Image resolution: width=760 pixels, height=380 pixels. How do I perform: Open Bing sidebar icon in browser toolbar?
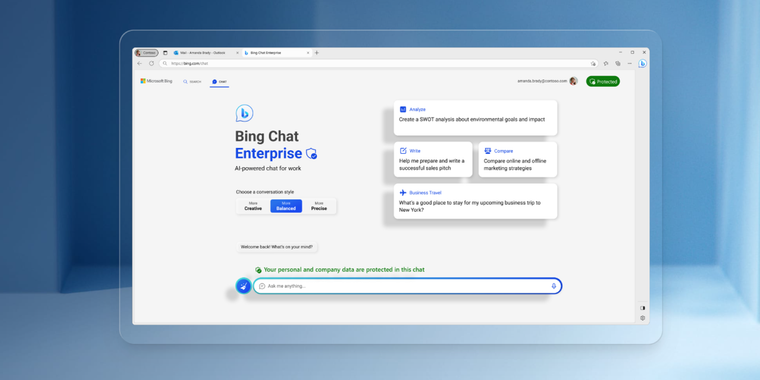(x=642, y=63)
